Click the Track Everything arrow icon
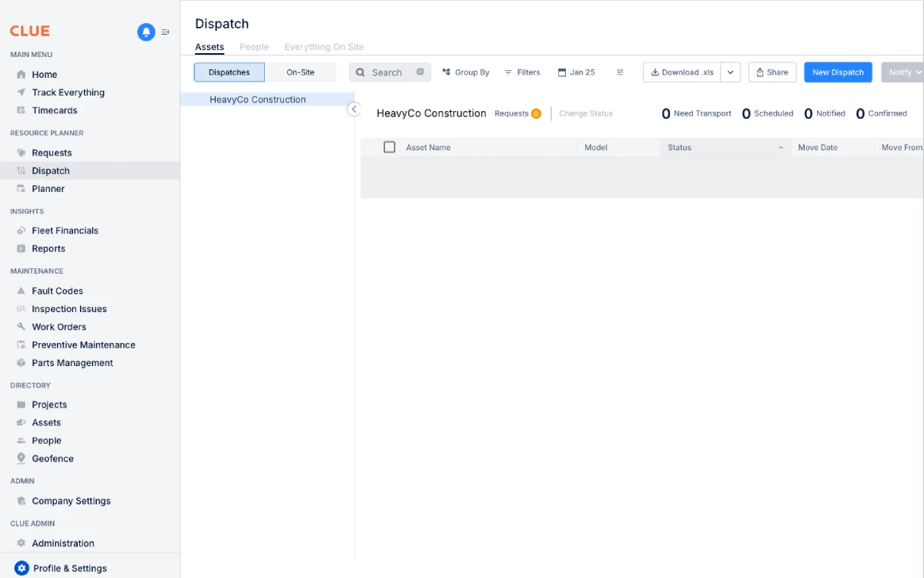The height and width of the screenshot is (578, 924). click(22, 92)
